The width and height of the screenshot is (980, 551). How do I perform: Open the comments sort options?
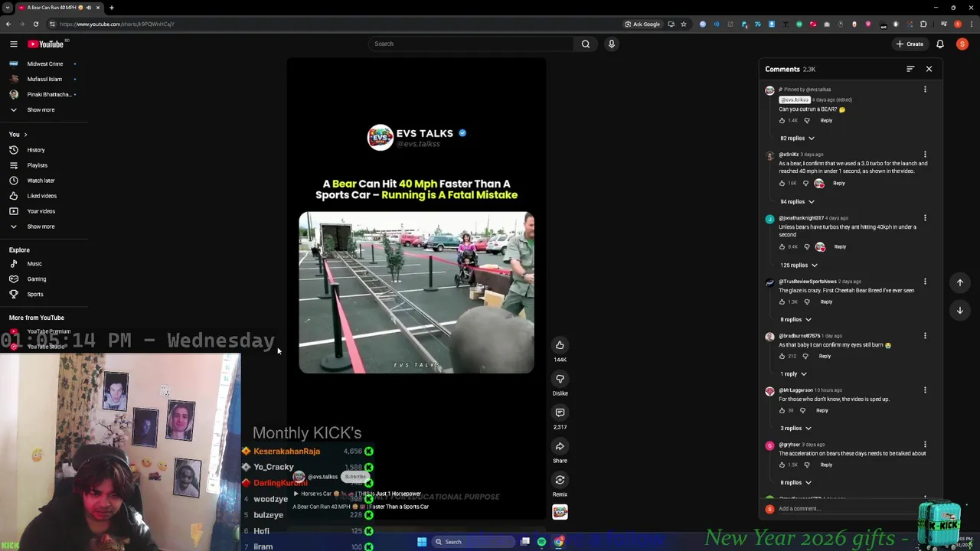pyautogui.click(x=910, y=69)
